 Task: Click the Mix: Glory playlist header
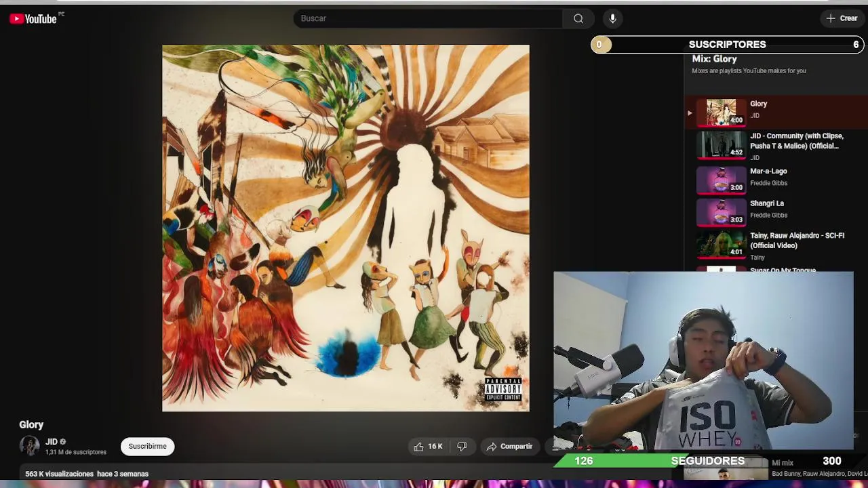point(714,59)
